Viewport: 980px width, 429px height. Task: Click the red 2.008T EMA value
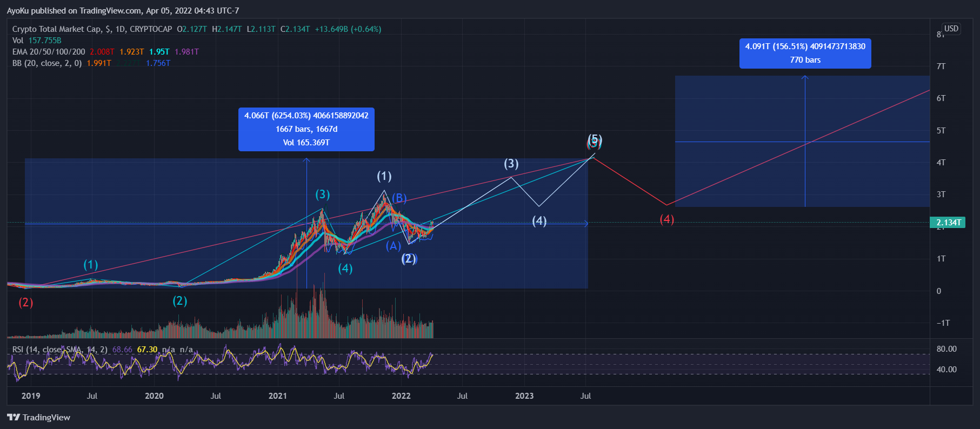[102, 52]
